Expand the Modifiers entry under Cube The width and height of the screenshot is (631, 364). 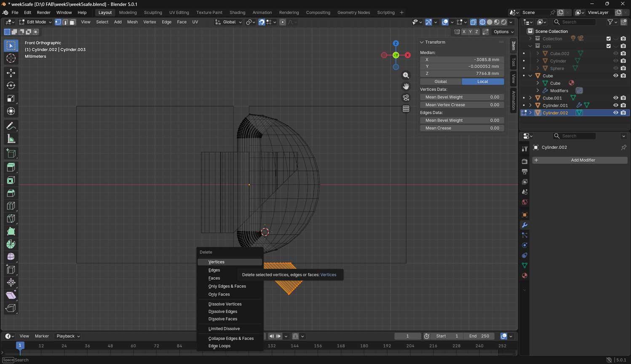(537, 91)
